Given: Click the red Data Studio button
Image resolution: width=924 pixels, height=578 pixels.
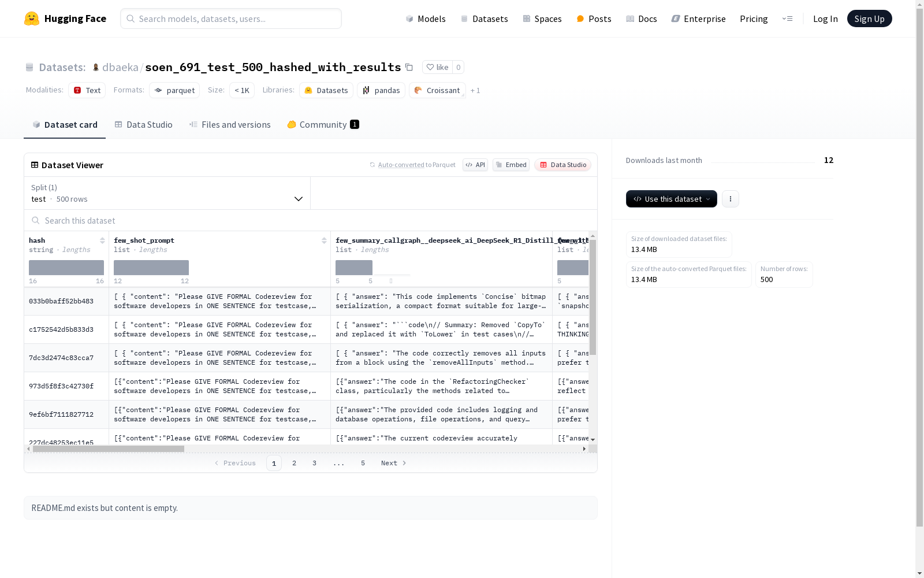Looking at the screenshot, I should [x=562, y=165].
